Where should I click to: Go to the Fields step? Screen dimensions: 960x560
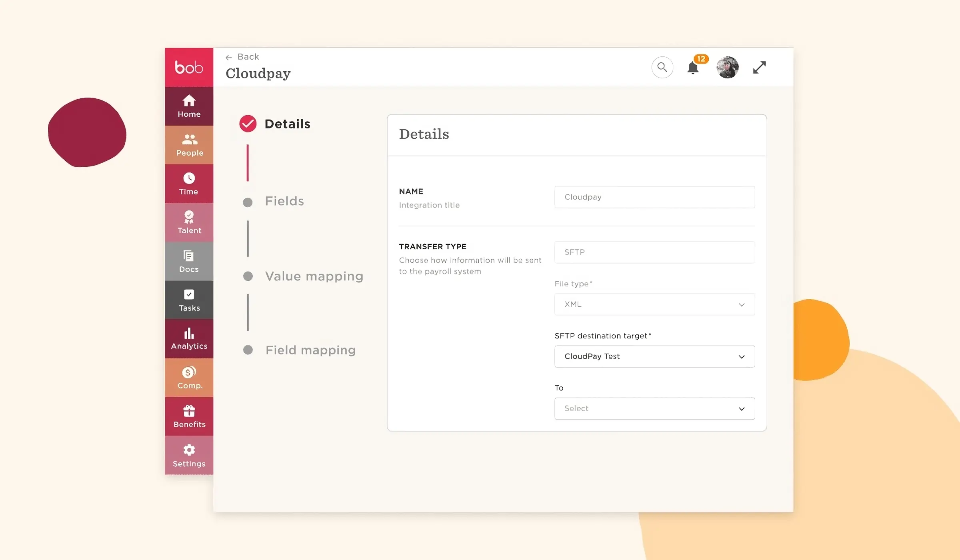274,201
